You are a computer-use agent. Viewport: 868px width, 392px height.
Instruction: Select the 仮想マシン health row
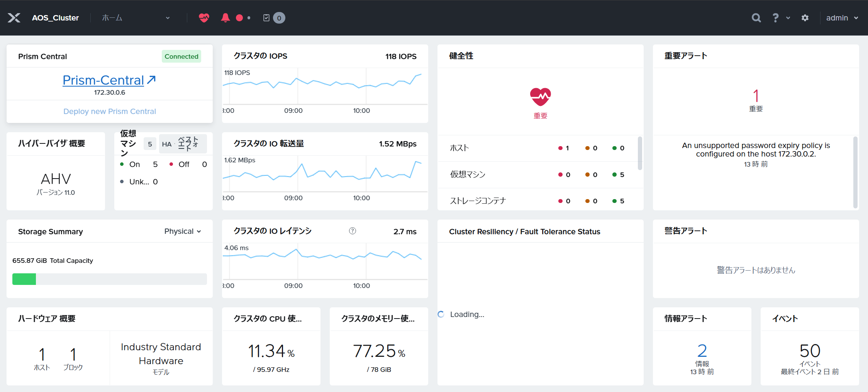tap(537, 175)
